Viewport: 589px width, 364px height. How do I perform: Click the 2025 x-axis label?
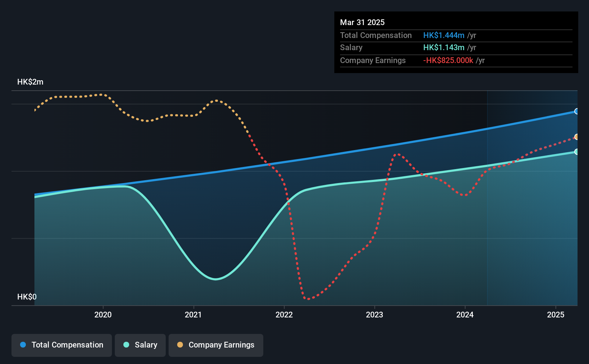pyautogui.click(x=556, y=315)
